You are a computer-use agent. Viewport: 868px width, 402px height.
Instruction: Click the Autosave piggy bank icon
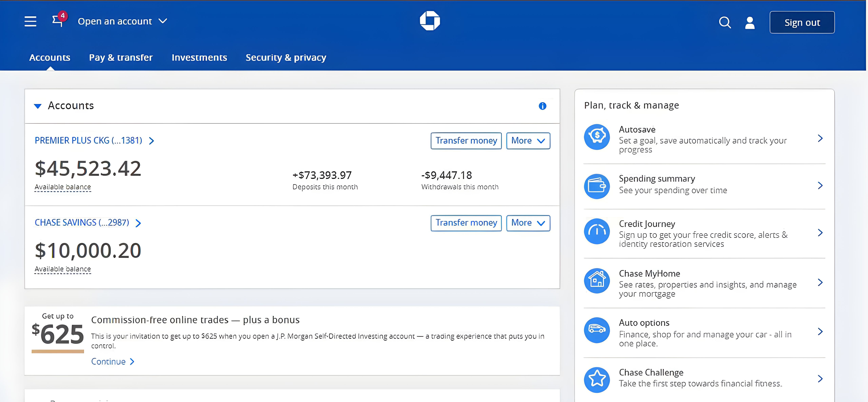click(597, 137)
